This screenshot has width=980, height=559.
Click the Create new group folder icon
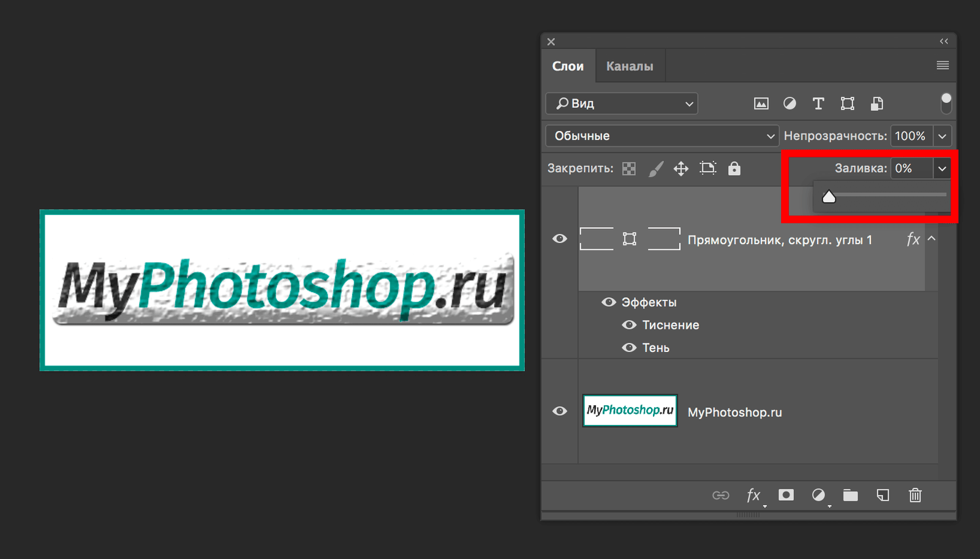(850, 496)
